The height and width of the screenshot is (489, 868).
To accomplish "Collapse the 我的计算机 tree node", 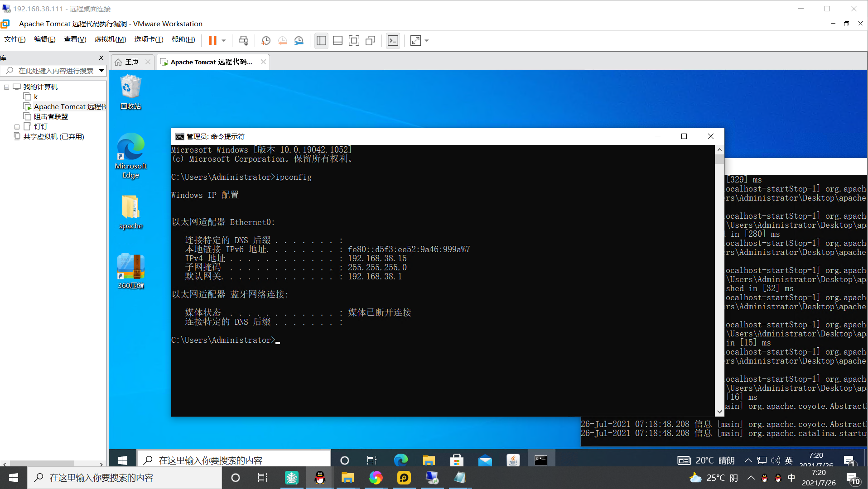I will [6, 87].
